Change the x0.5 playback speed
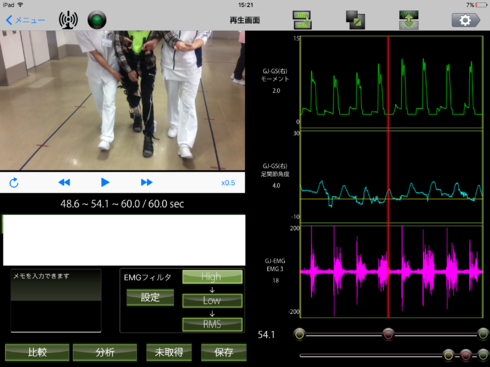Image resolution: width=490 pixels, height=367 pixels. click(228, 183)
